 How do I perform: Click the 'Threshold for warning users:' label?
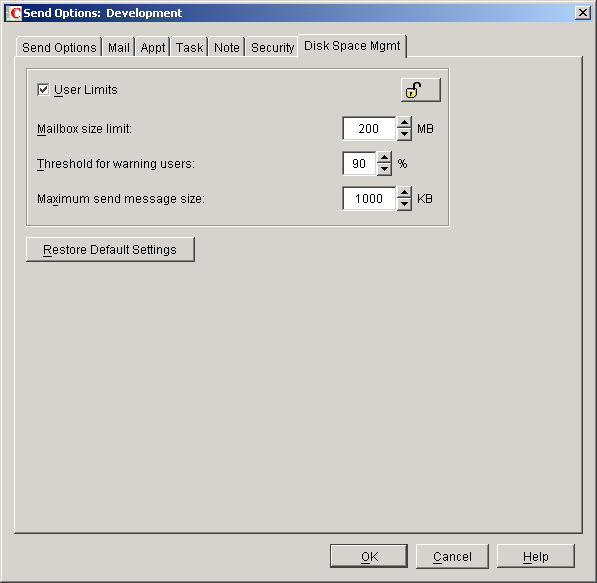point(116,164)
